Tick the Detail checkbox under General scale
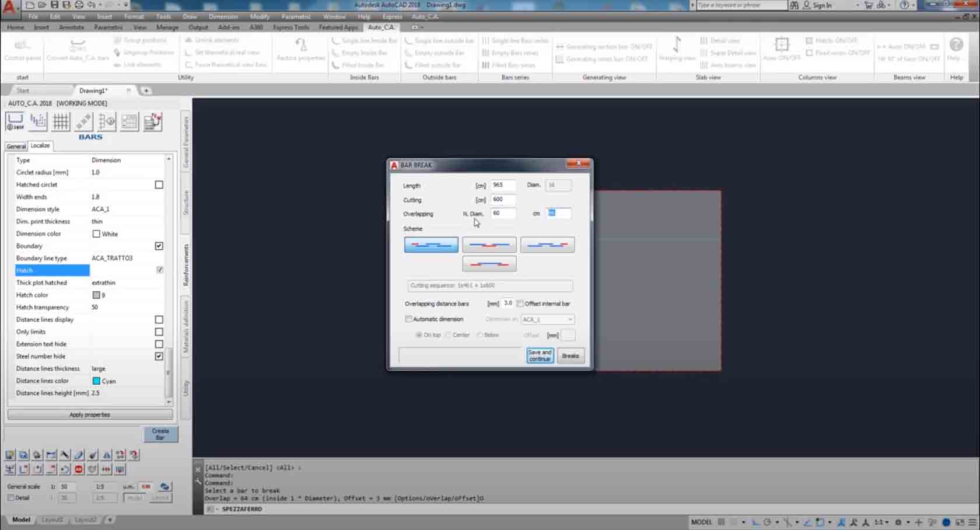Screen dimensions: 980x530 pos(10,498)
